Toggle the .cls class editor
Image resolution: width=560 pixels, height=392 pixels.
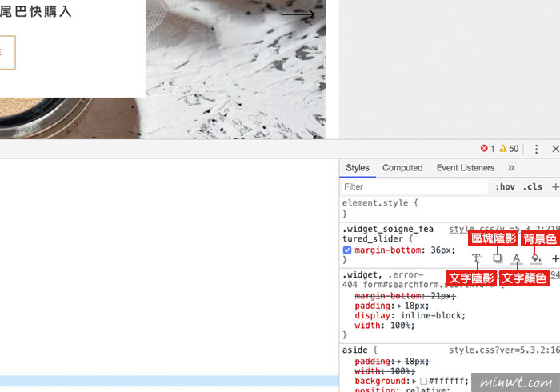[x=533, y=186]
